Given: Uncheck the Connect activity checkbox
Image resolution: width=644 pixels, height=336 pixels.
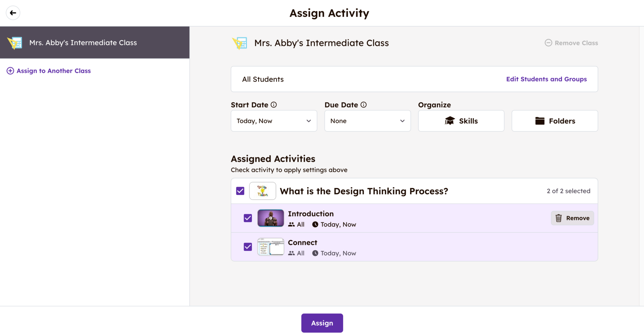Looking at the screenshot, I should [x=248, y=247].
